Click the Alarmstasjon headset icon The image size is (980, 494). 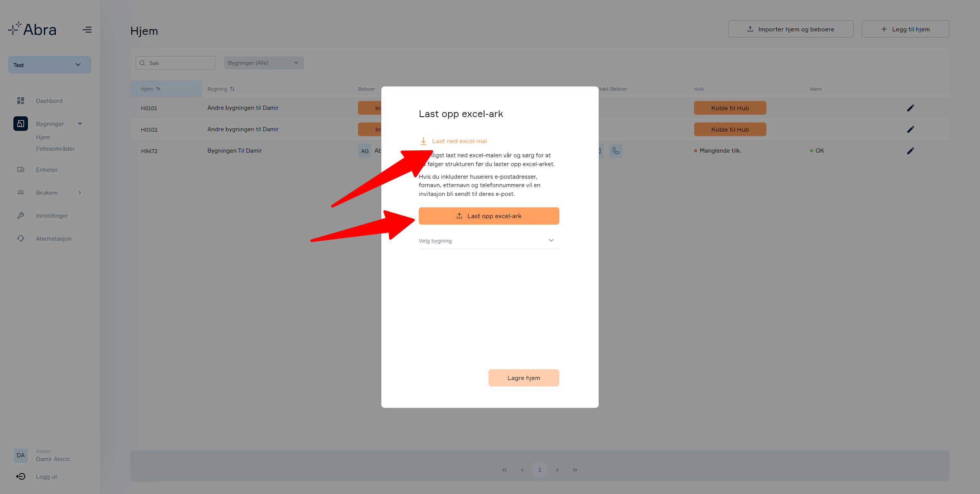21,238
